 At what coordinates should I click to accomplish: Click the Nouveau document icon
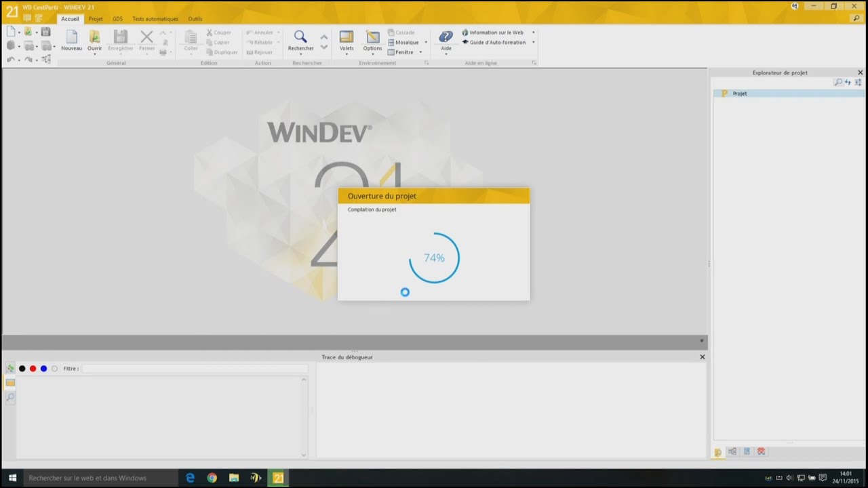pos(71,37)
